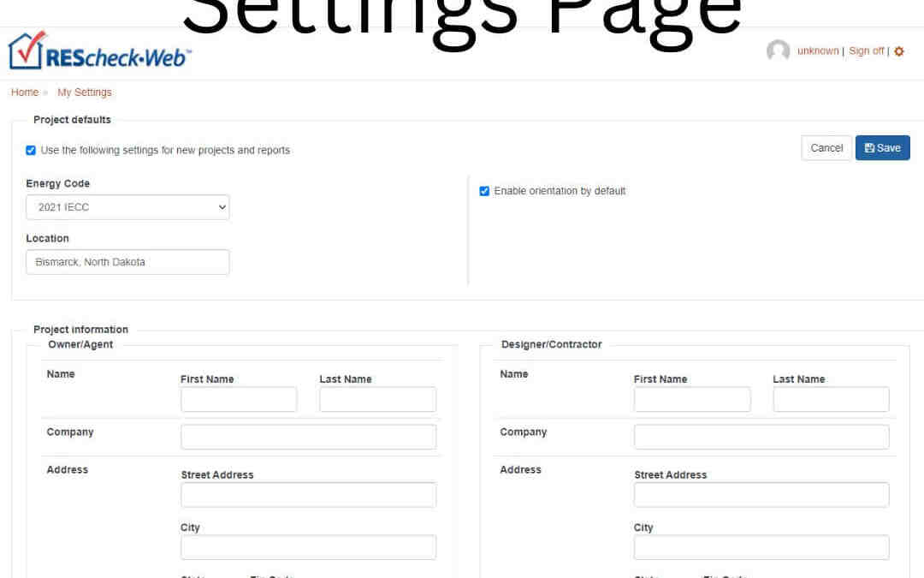Click Owner/Agent Company field
This screenshot has width=924, height=578.
(308, 437)
